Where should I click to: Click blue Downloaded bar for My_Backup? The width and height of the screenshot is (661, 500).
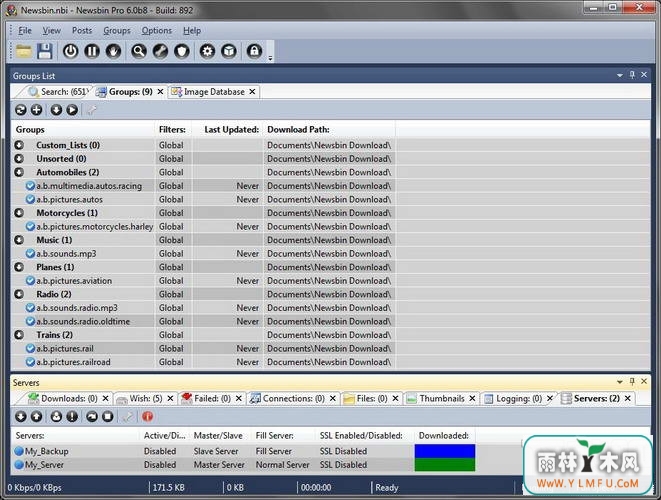click(445, 451)
